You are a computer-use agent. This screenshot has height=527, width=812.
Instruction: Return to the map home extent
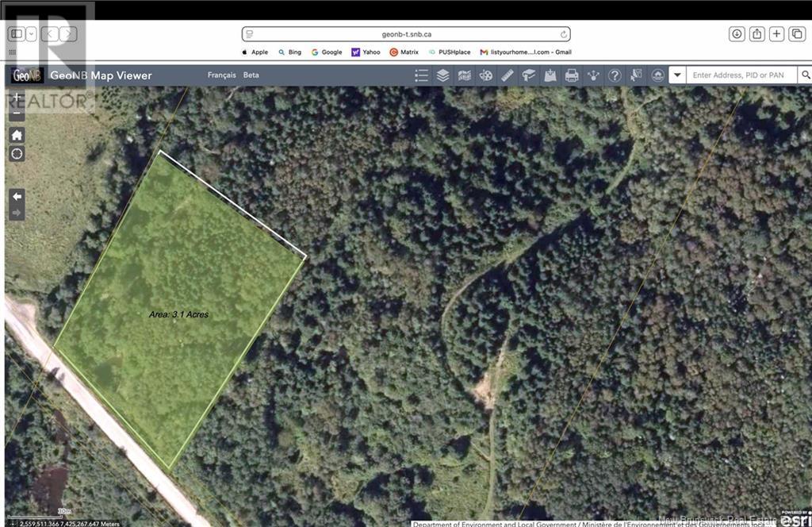pyautogui.click(x=16, y=135)
